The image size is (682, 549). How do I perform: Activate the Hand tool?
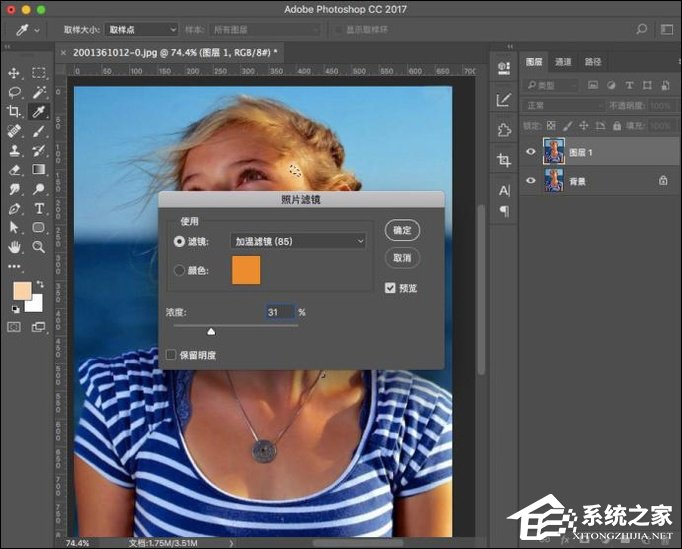(14, 246)
